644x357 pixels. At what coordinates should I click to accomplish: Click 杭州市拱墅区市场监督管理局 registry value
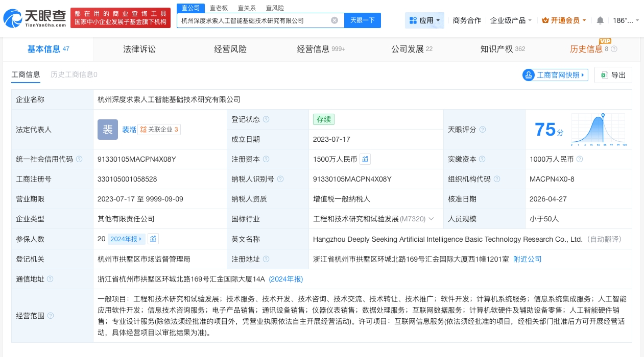(x=144, y=259)
